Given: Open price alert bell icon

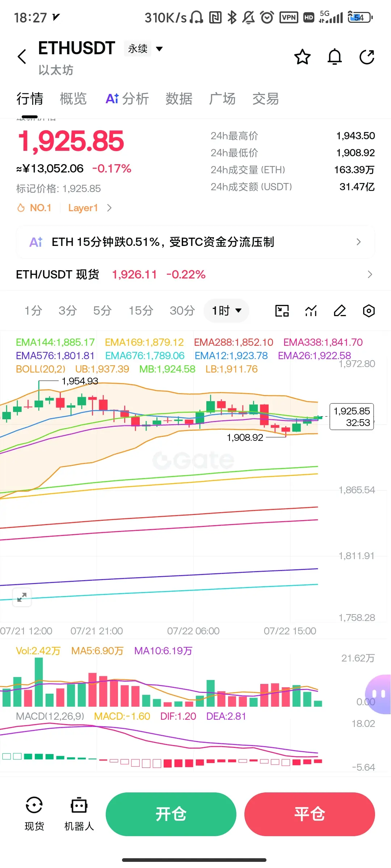Looking at the screenshot, I should point(335,57).
